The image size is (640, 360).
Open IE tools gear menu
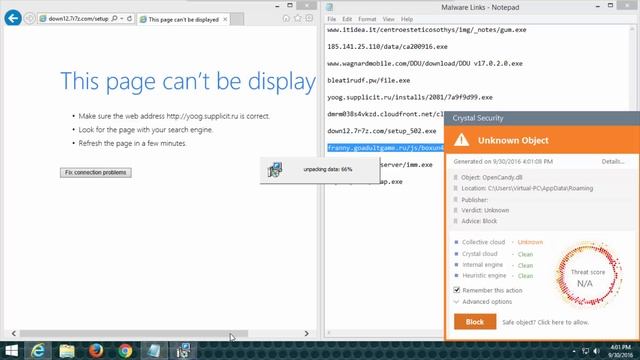coord(309,18)
